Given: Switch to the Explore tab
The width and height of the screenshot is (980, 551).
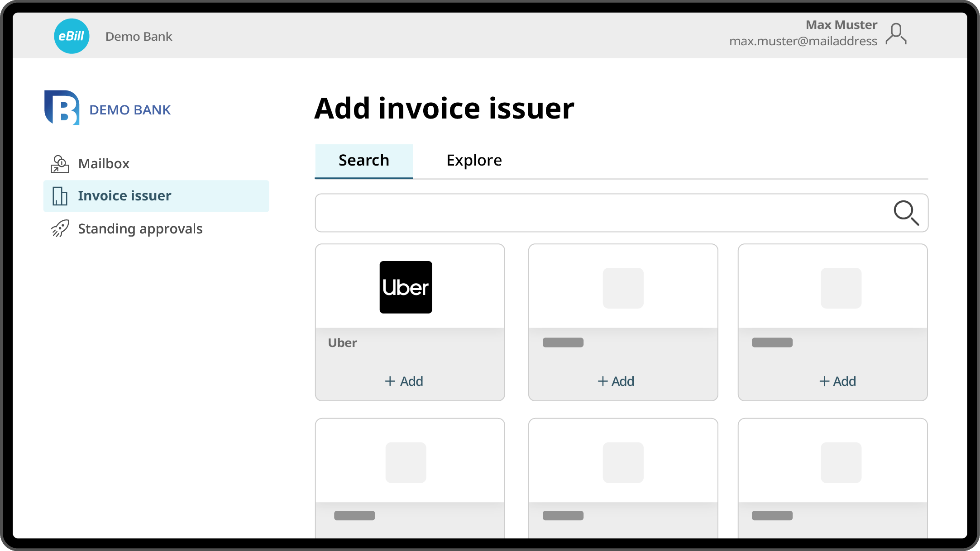Looking at the screenshot, I should pos(474,161).
